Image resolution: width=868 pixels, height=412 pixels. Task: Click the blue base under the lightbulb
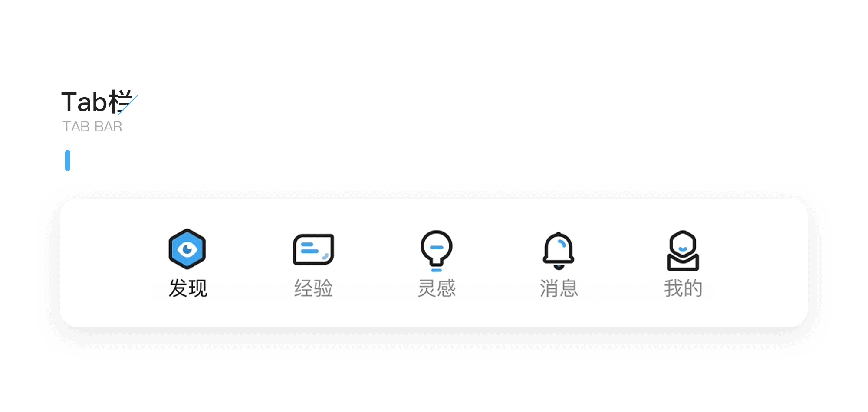pos(437,270)
